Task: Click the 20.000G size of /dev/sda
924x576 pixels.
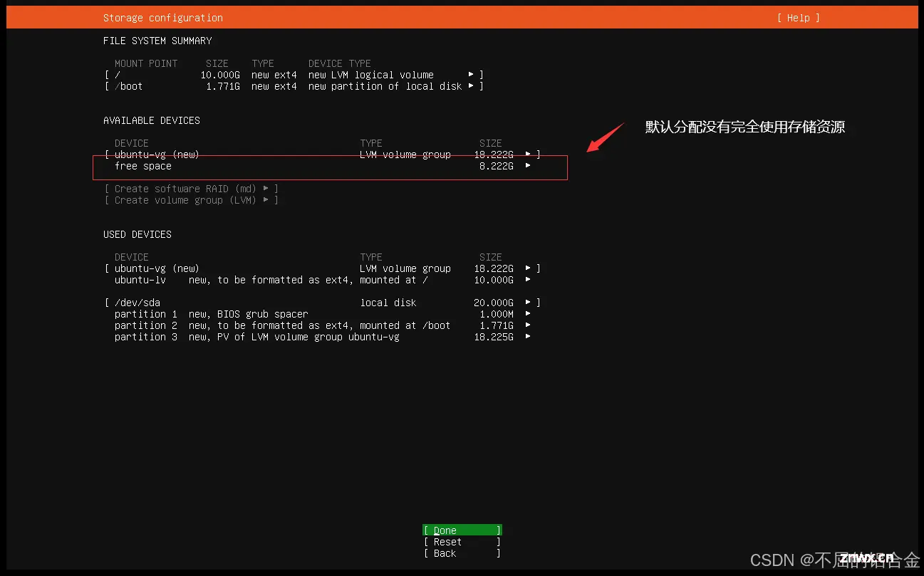Action: (493, 303)
